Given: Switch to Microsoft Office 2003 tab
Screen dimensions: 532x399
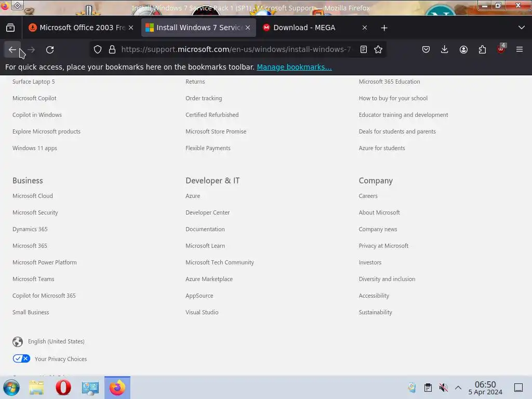Looking at the screenshot, I should (82, 28).
